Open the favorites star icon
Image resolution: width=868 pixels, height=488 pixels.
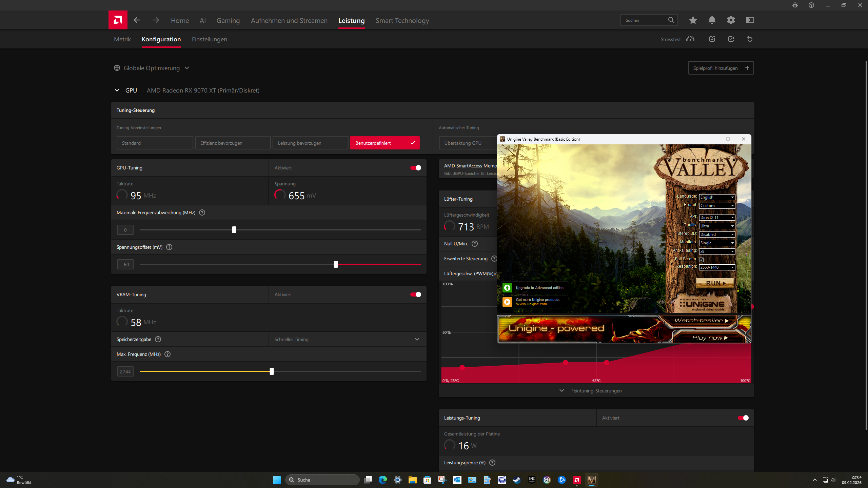(693, 20)
